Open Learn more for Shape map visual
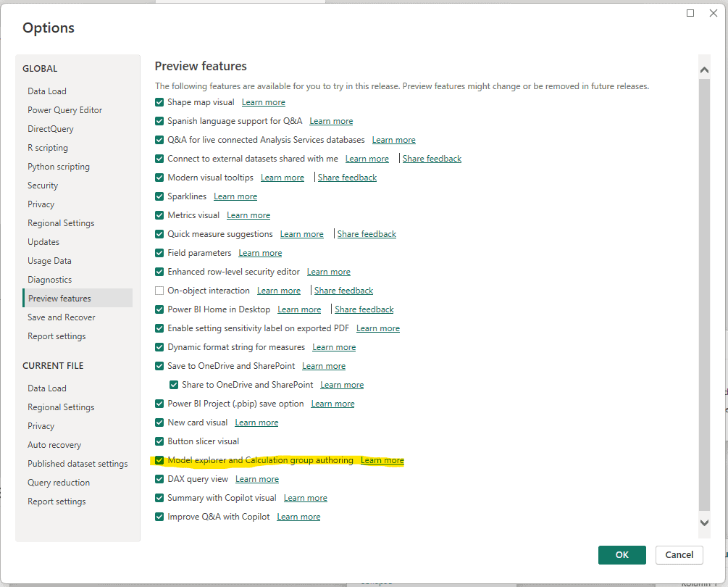Image resolution: width=728 pixels, height=587 pixels. click(x=263, y=102)
